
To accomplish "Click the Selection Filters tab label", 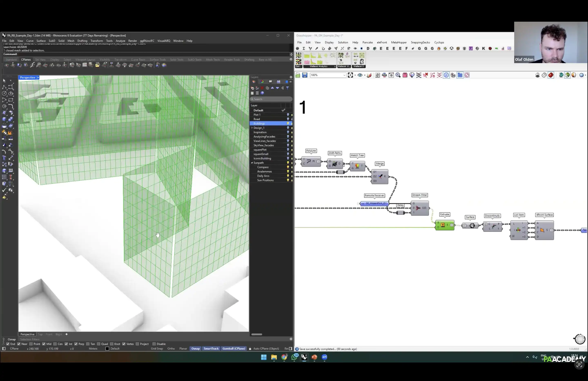I will [x=30, y=340].
